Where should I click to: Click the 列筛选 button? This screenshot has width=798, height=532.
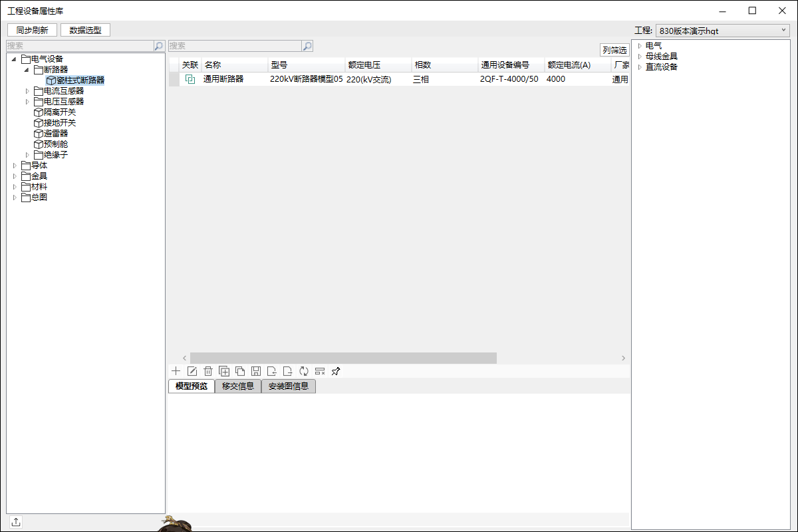614,50
